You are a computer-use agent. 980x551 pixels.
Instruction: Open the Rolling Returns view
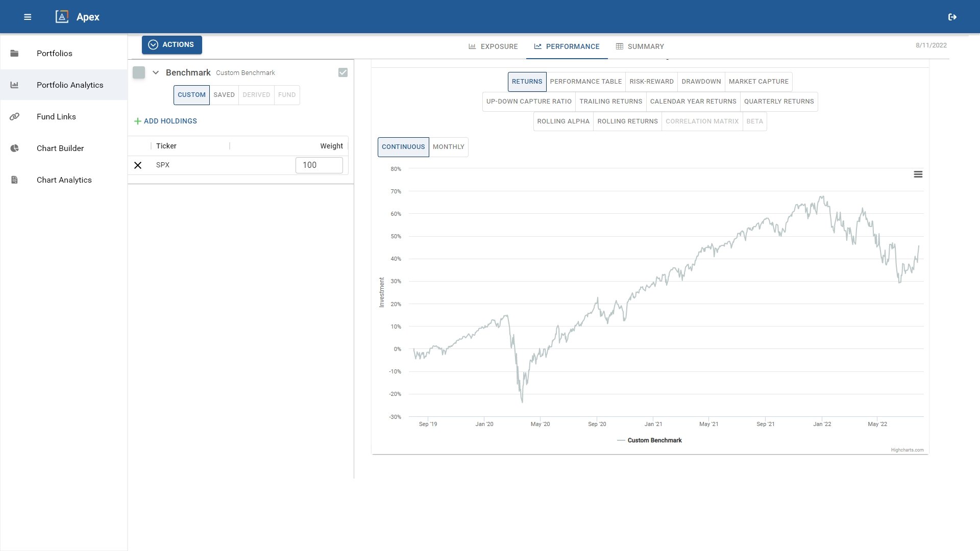627,121
